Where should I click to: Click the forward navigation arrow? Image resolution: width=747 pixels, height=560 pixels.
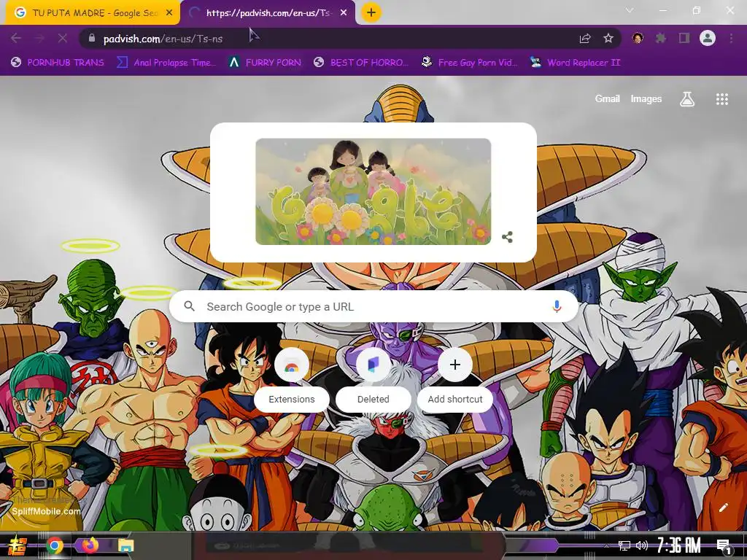pos(39,38)
